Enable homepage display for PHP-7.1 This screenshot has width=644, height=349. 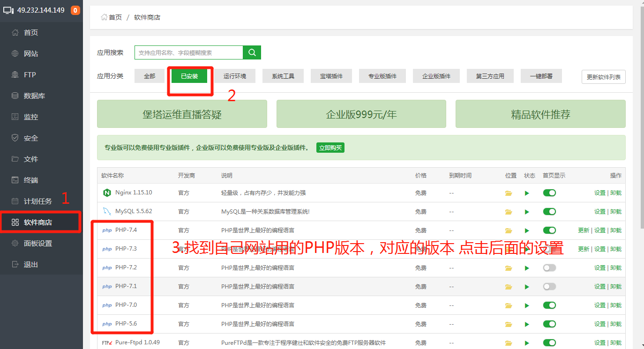(x=549, y=286)
